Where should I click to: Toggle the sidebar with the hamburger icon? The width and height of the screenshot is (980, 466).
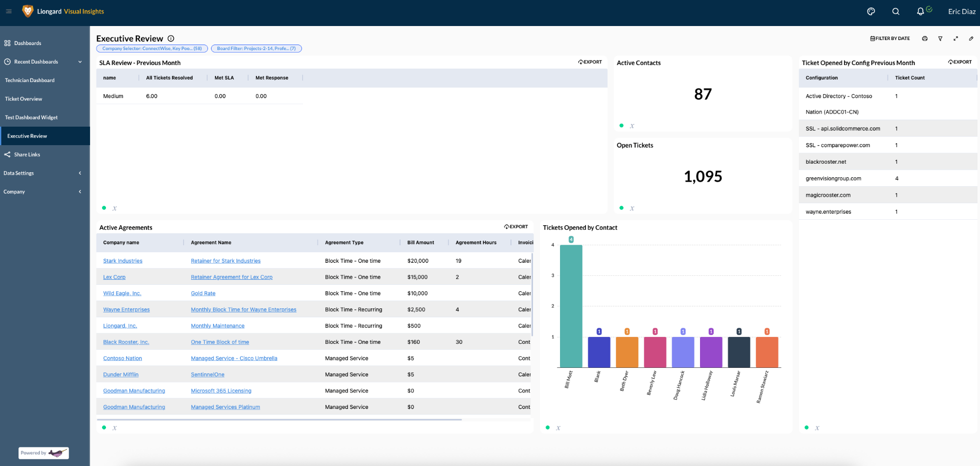click(8, 12)
